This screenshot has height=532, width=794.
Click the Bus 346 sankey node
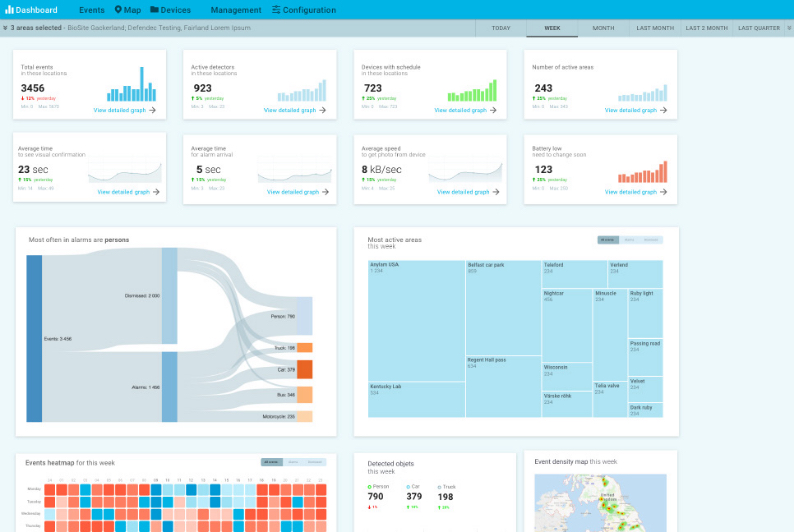pos(304,395)
